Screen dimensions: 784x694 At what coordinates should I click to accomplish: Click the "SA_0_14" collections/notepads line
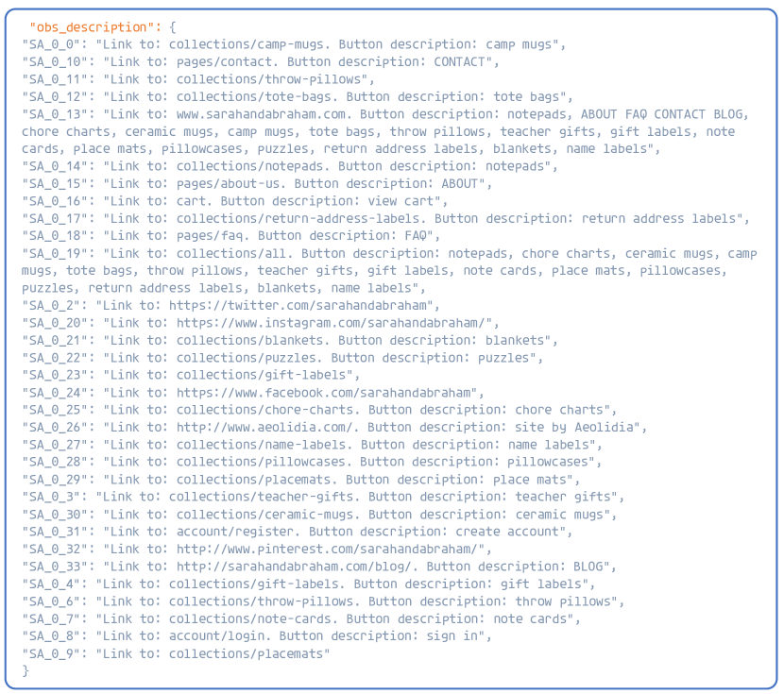pyautogui.click(x=290, y=166)
